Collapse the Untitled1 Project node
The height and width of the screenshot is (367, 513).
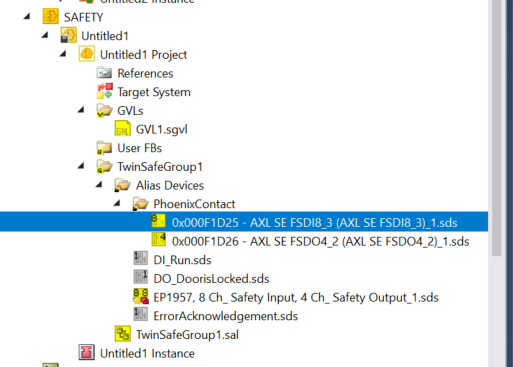tap(63, 53)
